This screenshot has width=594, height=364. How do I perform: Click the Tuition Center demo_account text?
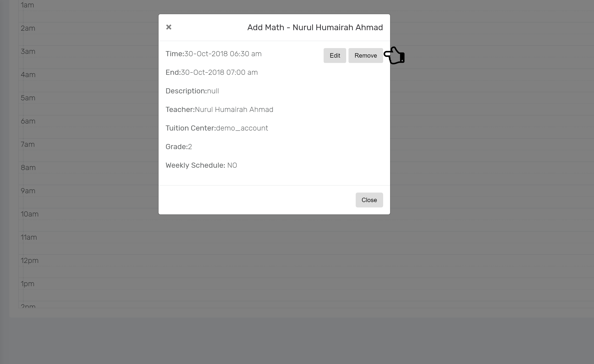point(242,128)
